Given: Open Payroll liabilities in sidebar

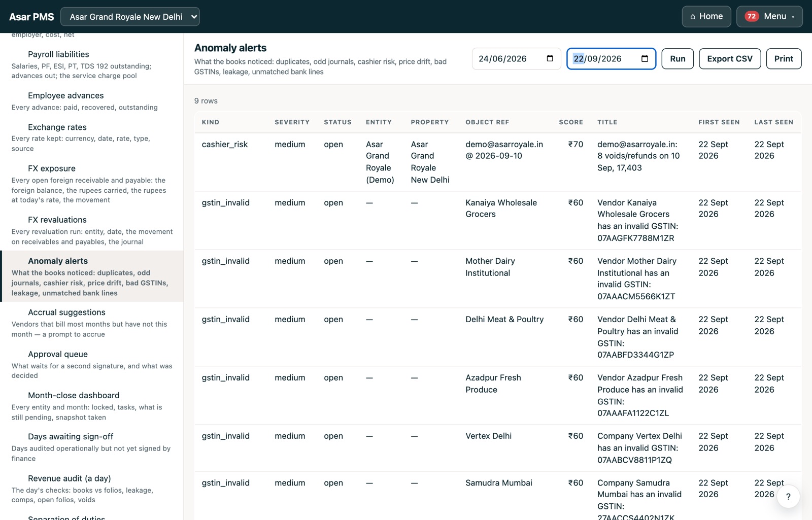Looking at the screenshot, I should (92, 64).
